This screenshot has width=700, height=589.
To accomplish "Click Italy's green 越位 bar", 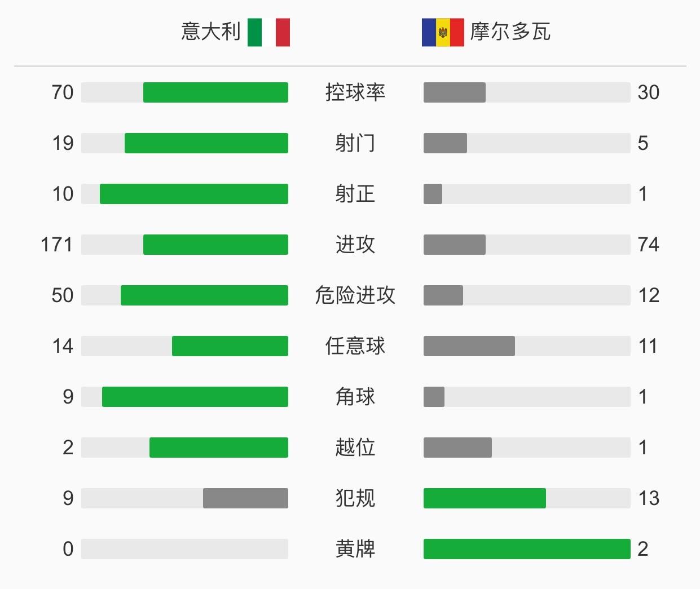I will coord(219,448).
